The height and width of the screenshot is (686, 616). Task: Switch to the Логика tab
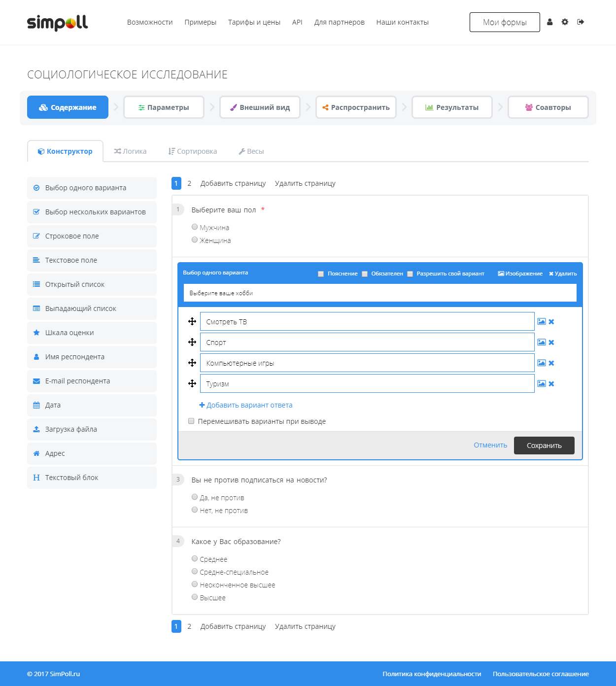point(130,151)
